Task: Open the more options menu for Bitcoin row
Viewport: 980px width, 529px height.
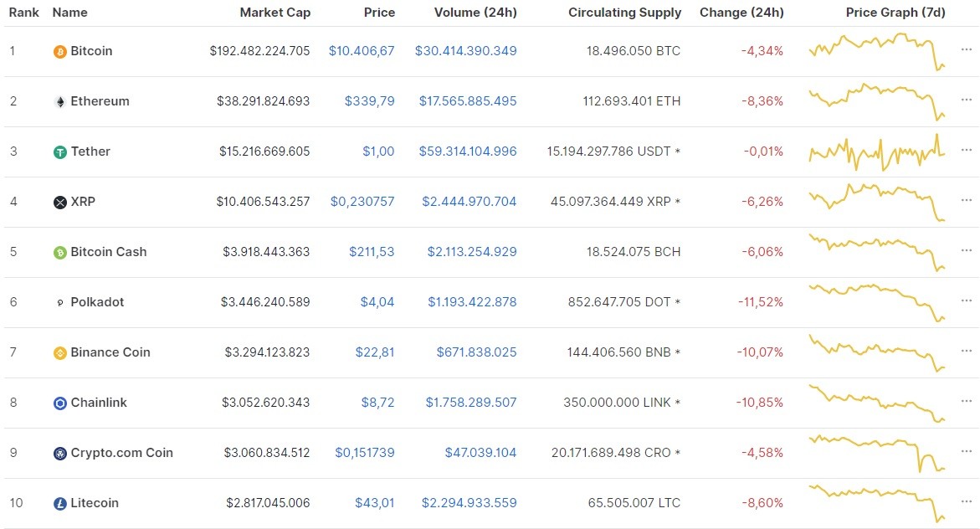Action: 967,51
